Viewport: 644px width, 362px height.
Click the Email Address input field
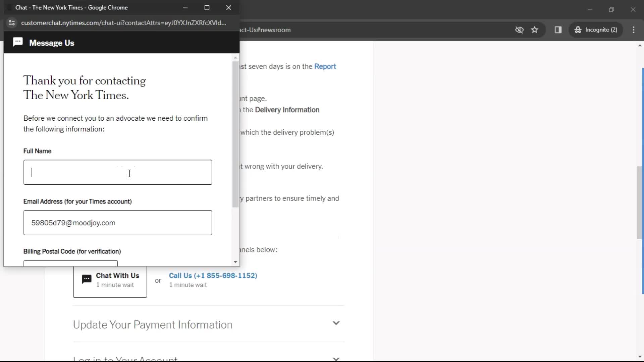pos(118,223)
